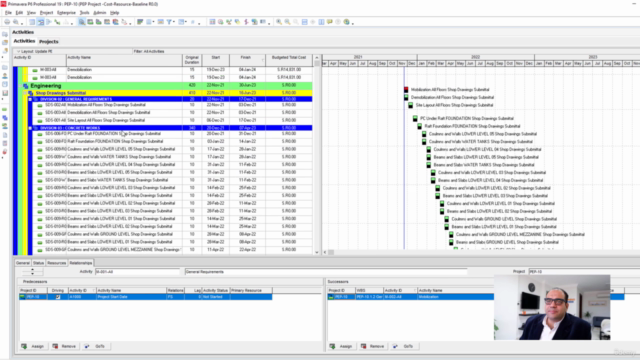The width and height of the screenshot is (640, 360).
Task: Click the Zoom Out magnifier icon
Action: point(287,22)
